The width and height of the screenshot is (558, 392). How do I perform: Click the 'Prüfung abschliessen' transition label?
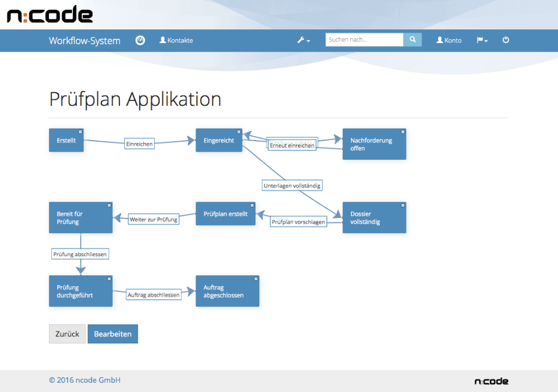tap(80, 254)
